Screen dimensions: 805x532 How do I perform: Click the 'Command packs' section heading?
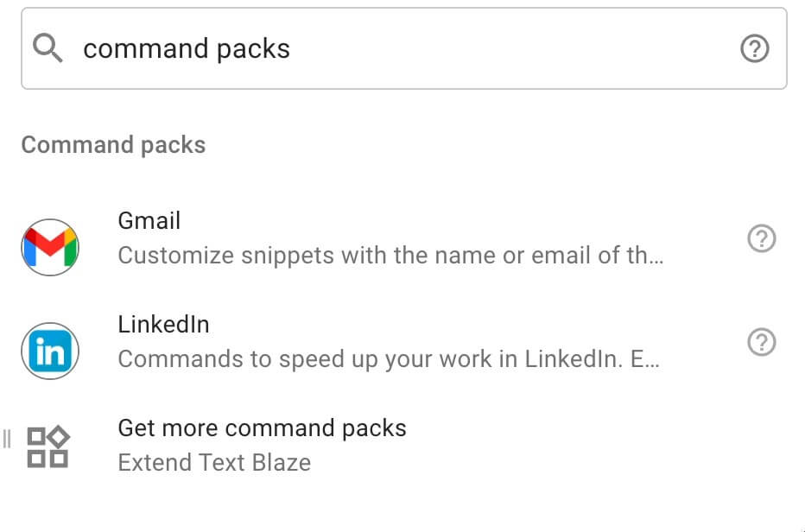point(113,144)
